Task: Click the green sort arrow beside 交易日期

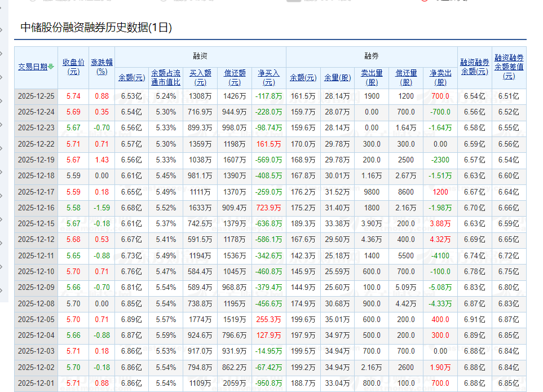Action: pyautogui.click(x=51, y=67)
